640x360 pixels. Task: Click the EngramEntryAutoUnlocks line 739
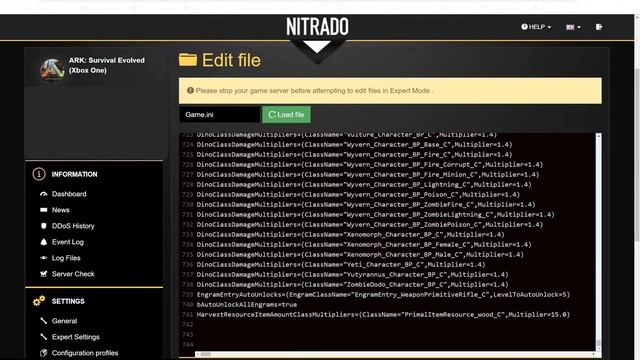pos(383,295)
